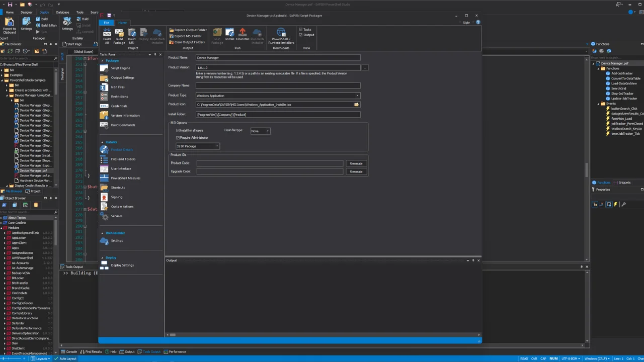This screenshot has height=362, width=644.
Task: Open Style menu in Script Packager
Action: tap(466, 23)
